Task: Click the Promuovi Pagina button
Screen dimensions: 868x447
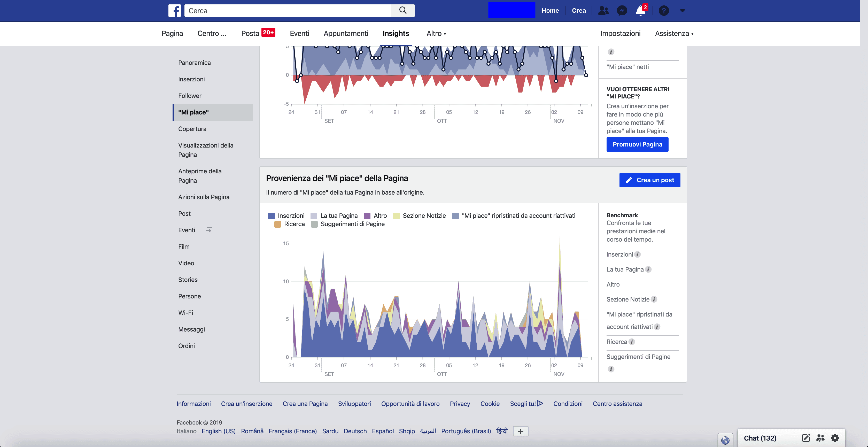Action: 637,144
